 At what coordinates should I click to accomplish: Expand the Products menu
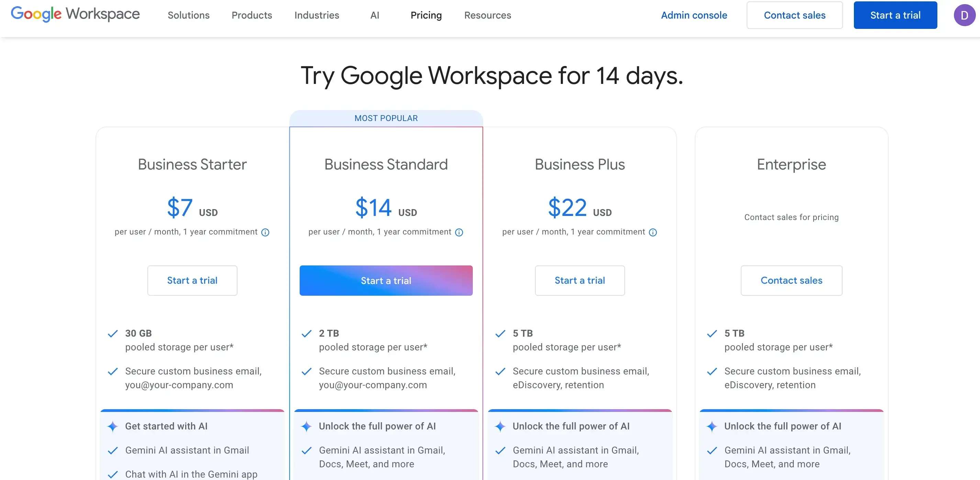(x=252, y=15)
